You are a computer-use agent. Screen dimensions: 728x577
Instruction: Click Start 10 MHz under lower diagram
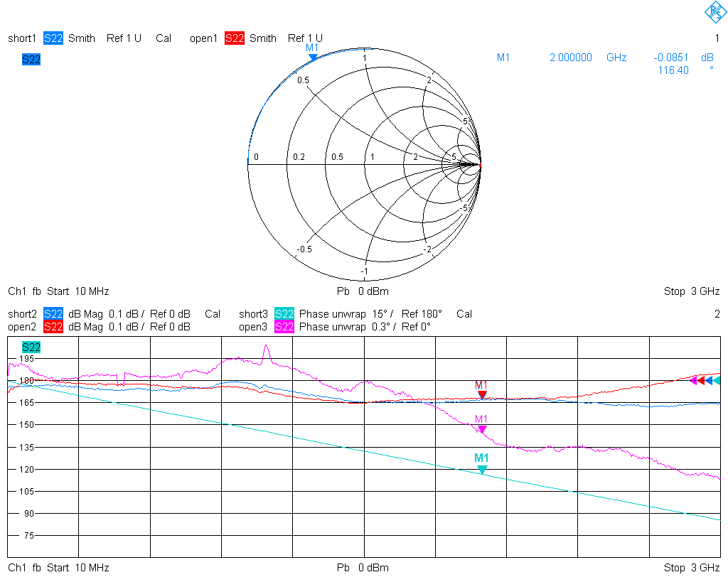[77, 567]
